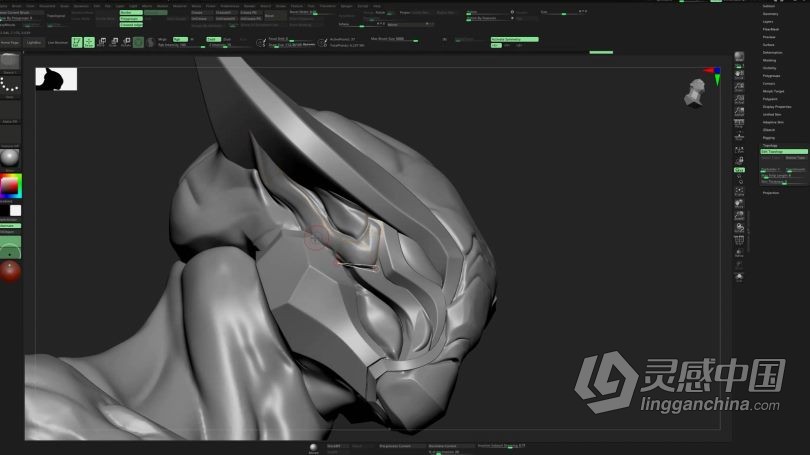Viewport: 810px width, 455px height.
Task: Select the white color swatch
Action: pyautogui.click(x=15, y=210)
